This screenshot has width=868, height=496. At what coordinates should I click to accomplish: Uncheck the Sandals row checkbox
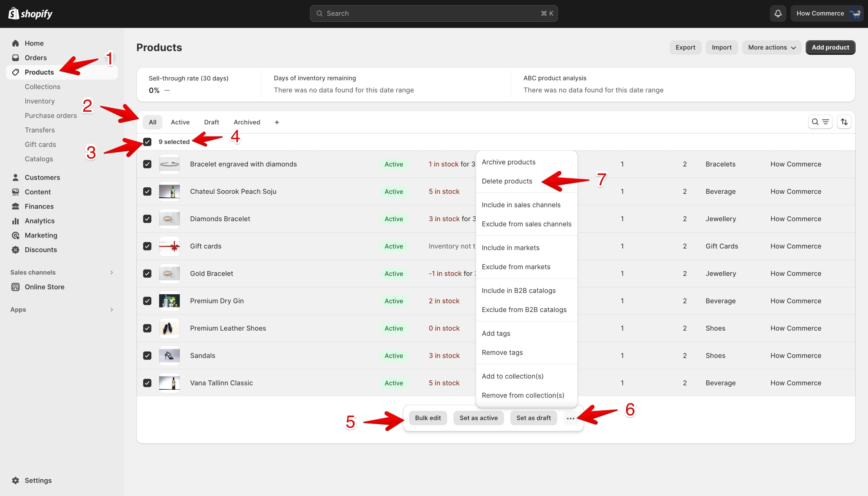point(147,356)
